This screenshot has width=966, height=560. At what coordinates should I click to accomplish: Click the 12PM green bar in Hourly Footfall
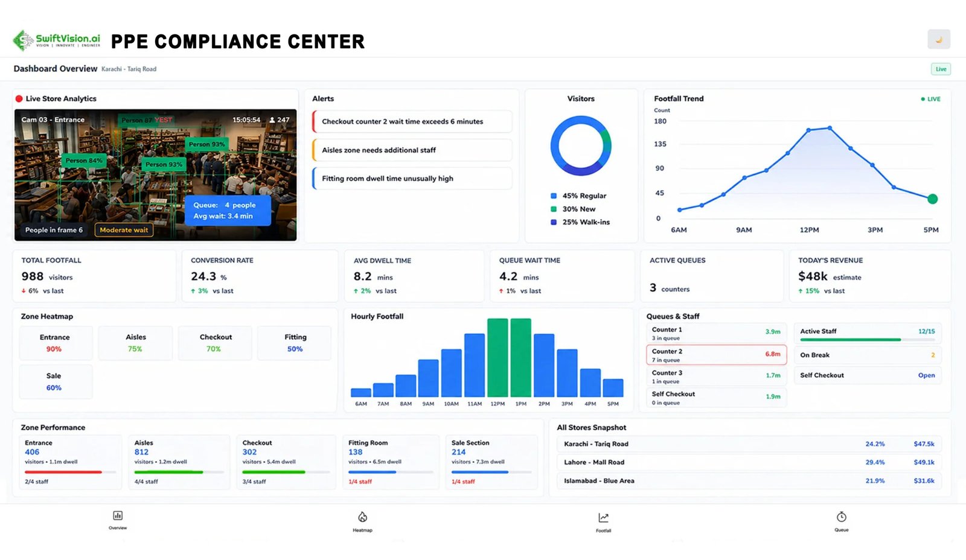click(497, 357)
